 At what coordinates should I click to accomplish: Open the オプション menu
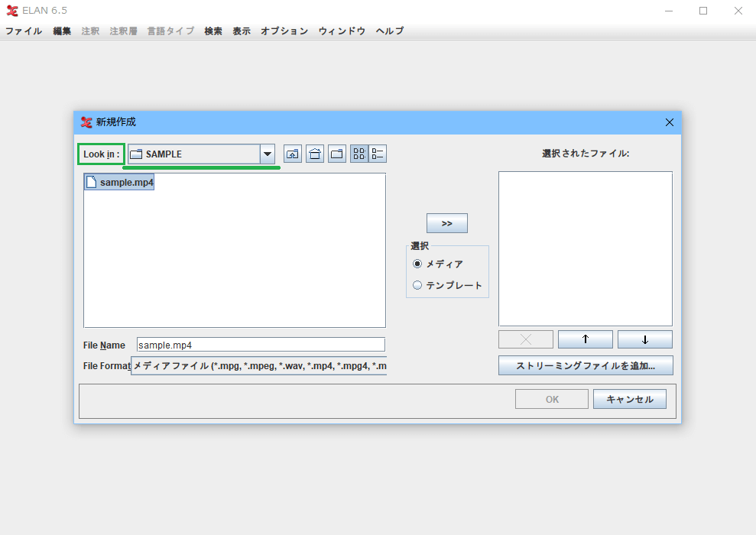point(284,31)
